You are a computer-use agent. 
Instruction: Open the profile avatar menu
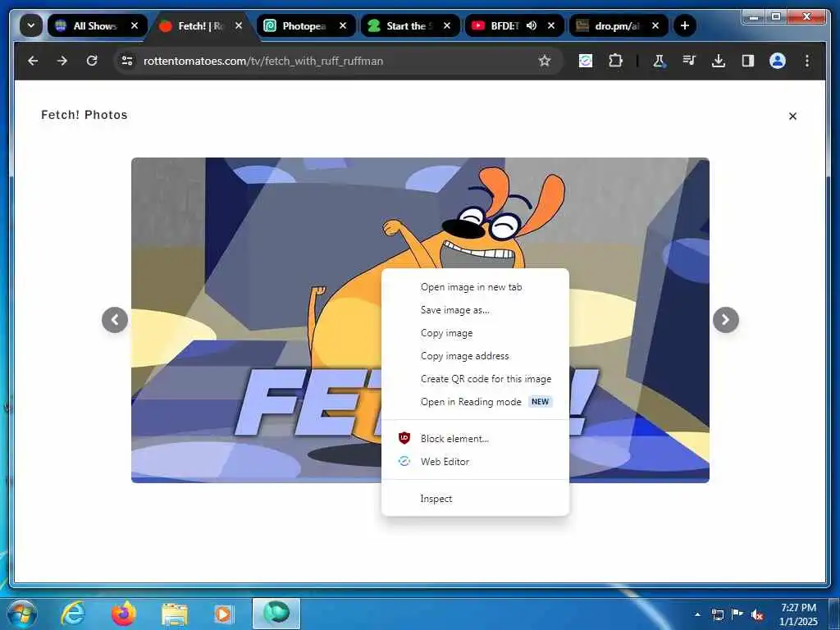pos(778,61)
